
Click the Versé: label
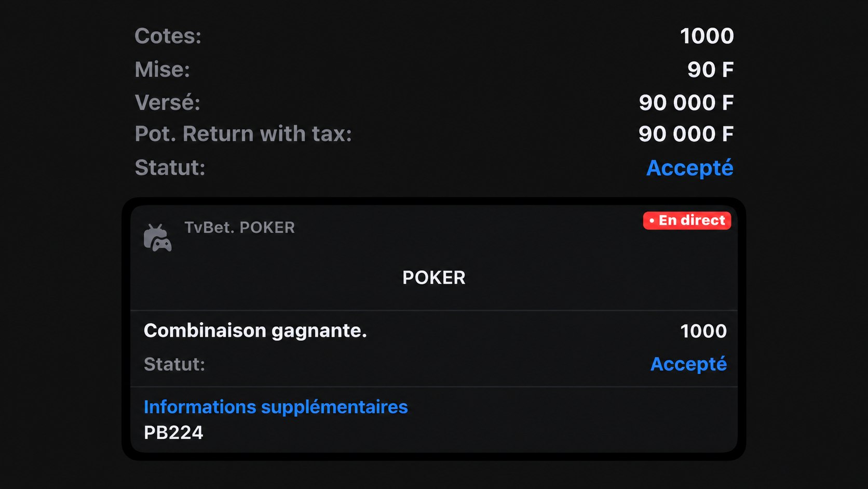pos(167,102)
